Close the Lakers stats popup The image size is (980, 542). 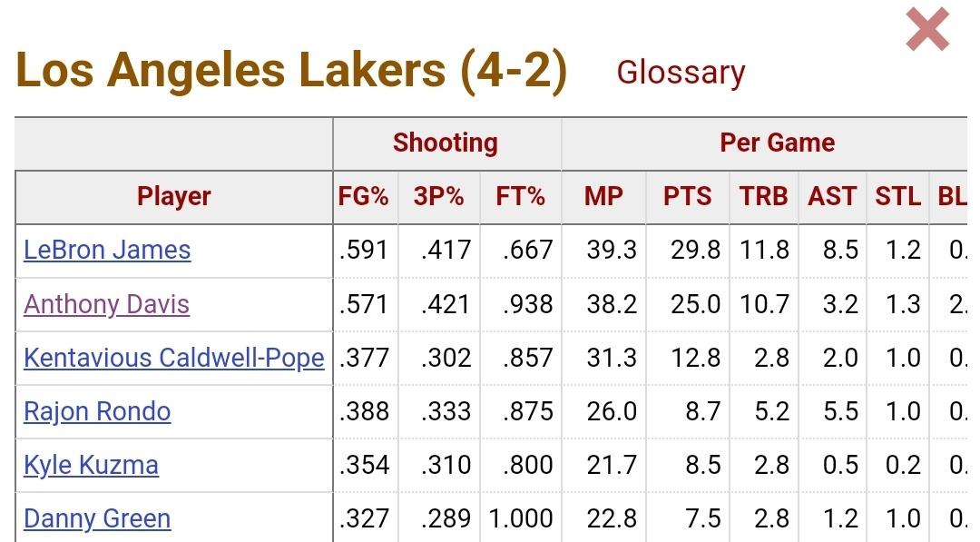[x=927, y=30]
